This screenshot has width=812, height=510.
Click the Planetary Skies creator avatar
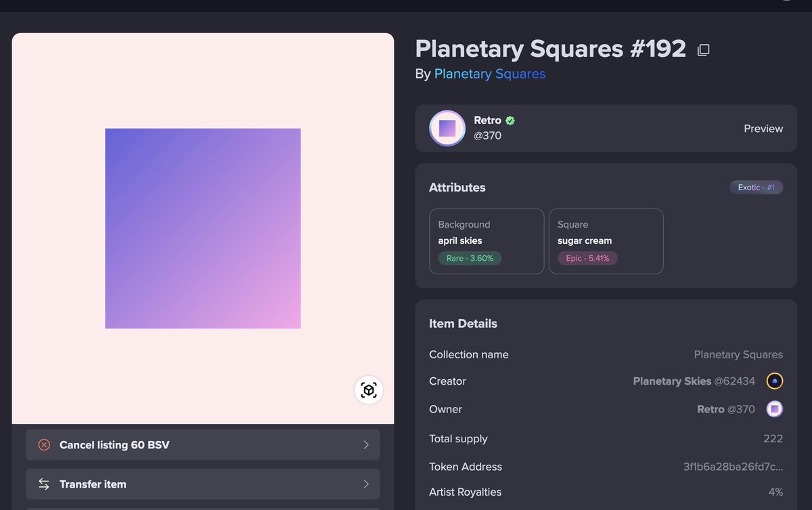(x=775, y=381)
